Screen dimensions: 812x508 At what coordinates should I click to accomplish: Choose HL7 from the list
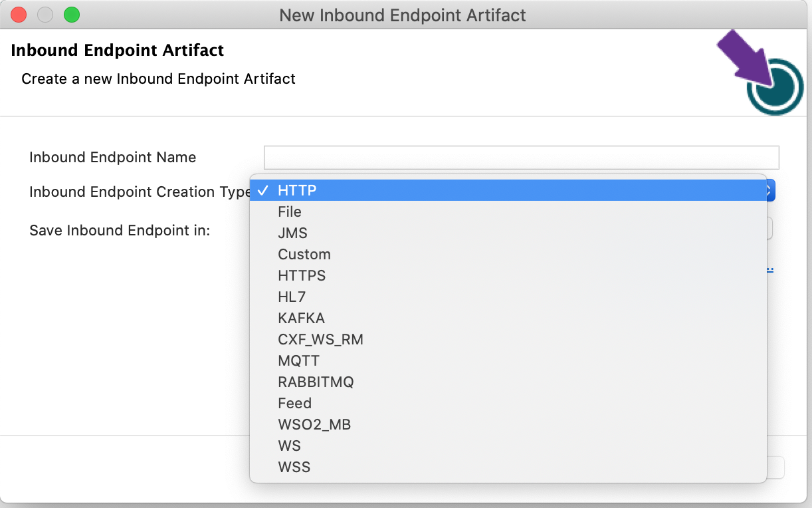508,297
